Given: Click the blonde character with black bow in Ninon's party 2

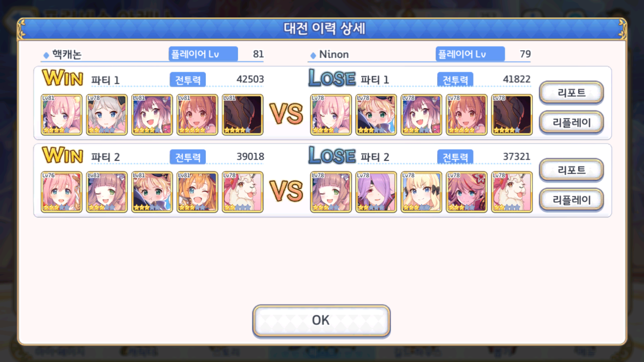Looking at the screenshot, I should (421, 192).
